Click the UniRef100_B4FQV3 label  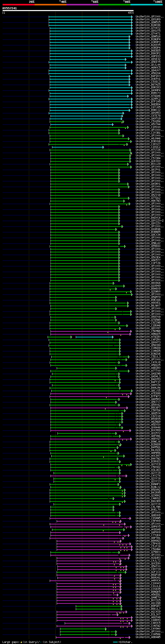pyautogui.click(x=148, y=76)
